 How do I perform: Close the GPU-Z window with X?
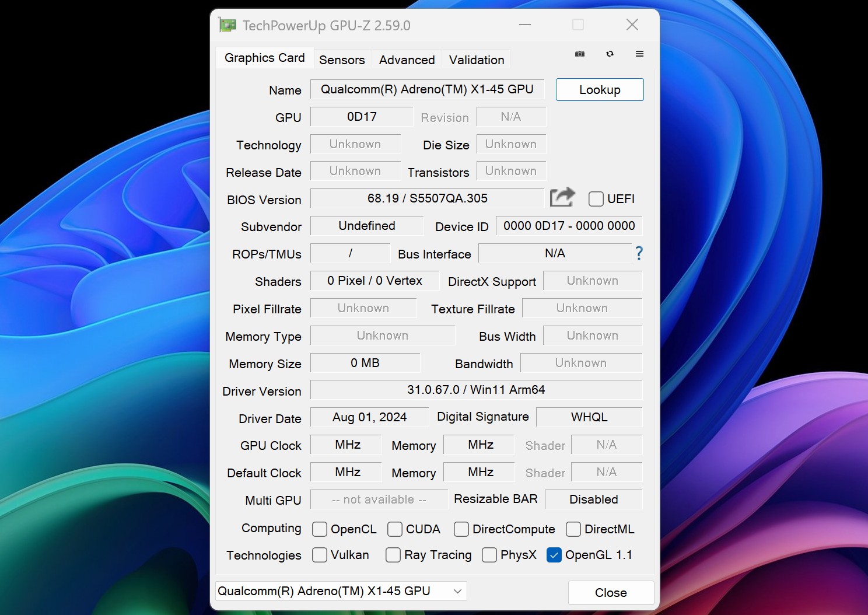pos(632,25)
